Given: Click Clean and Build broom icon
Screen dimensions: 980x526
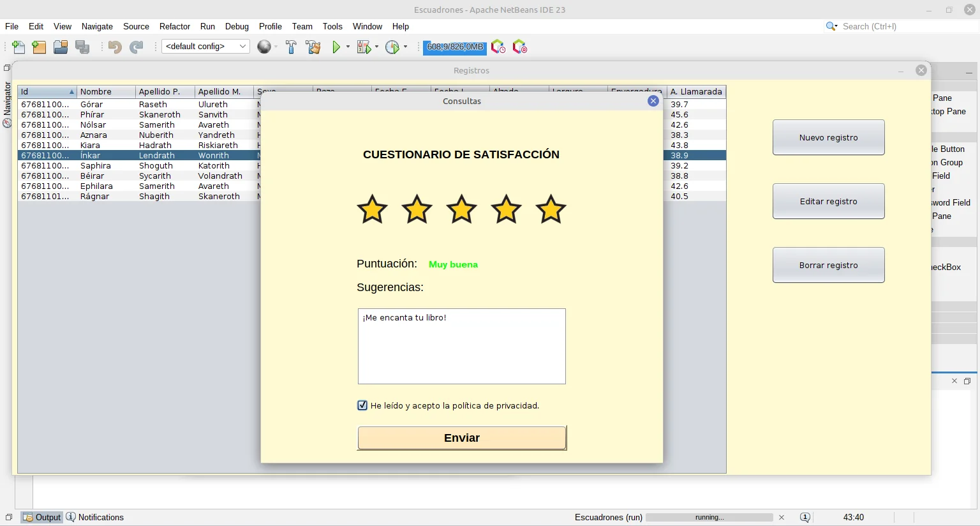Looking at the screenshot, I should [313, 47].
